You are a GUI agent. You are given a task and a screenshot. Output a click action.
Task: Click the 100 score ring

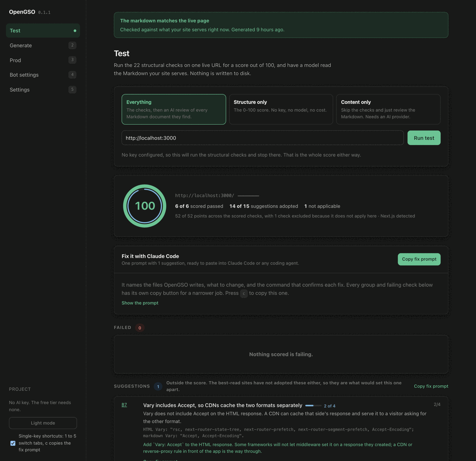(x=145, y=206)
